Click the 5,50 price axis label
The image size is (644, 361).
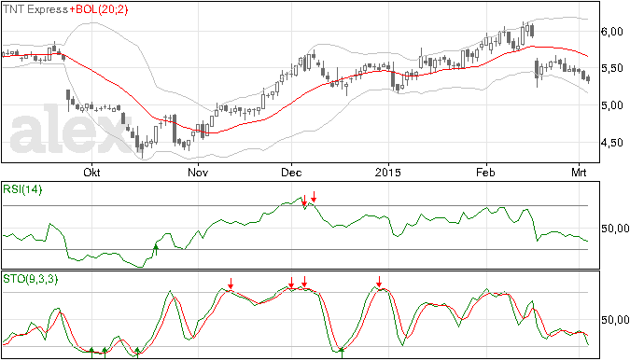click(612, 68)
